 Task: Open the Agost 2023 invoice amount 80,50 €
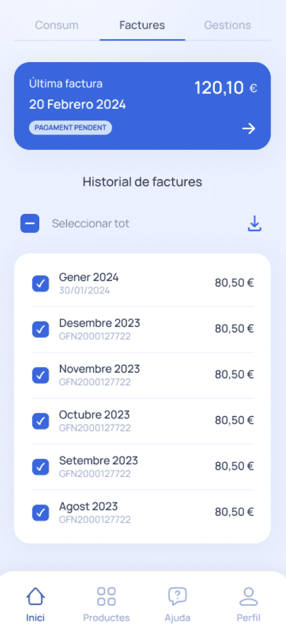(x=234, y=512)
